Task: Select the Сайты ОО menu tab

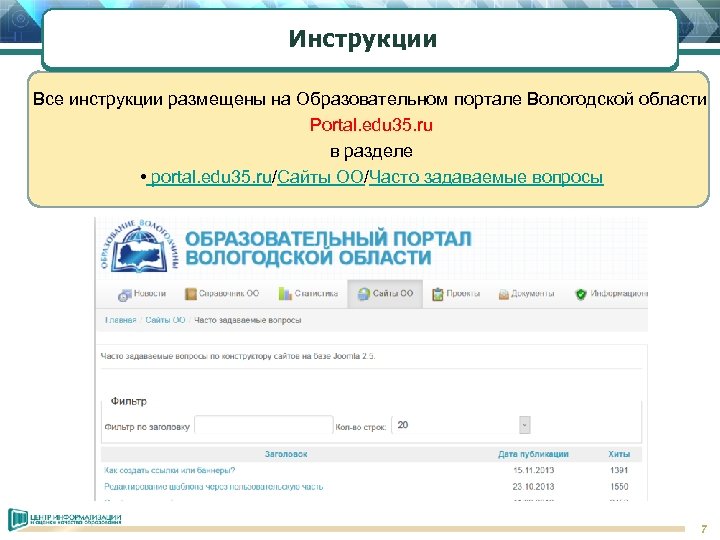Action: [x=385, y=294]
